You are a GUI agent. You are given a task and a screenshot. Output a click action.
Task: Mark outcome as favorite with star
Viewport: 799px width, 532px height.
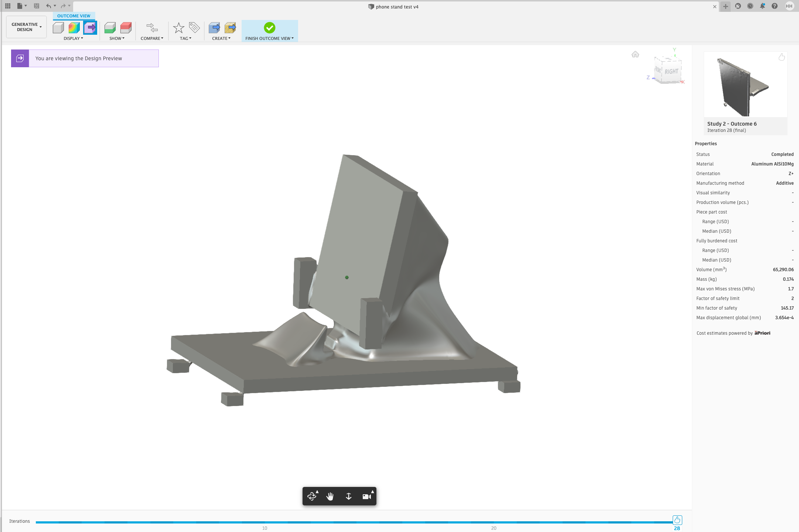tap(179, 28)
